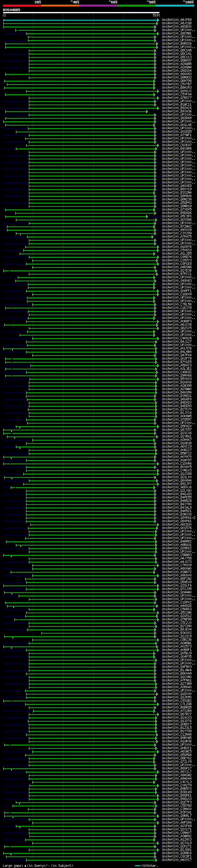Open hit UniRef100_A8JFR9
Viewport: 197px width, 868px height.
177,20
